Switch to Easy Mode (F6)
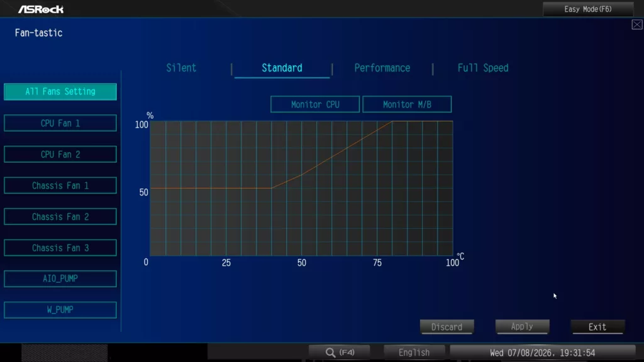Viewport: 644px width, 362px height. [x=588, y=9]
